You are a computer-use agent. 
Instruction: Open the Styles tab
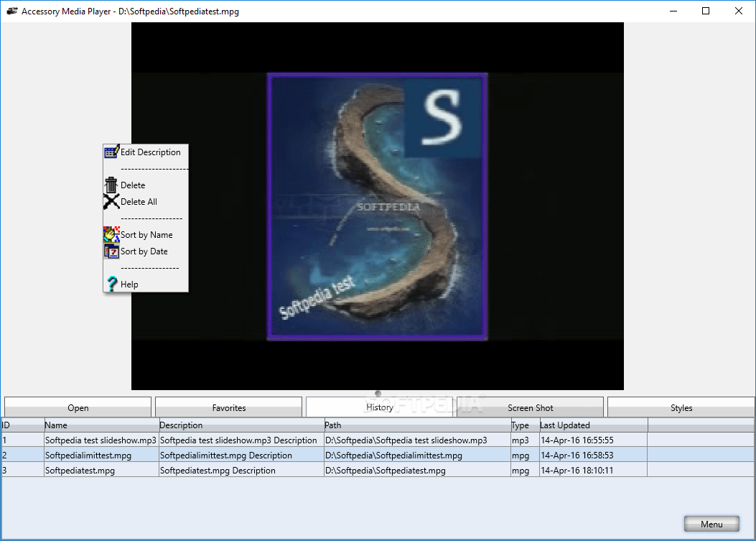[x=681, y=407]
